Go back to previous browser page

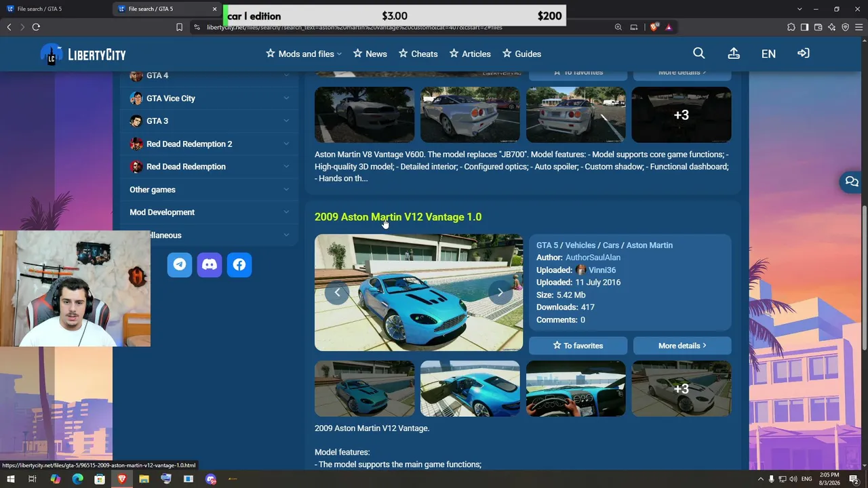point(9,27)
